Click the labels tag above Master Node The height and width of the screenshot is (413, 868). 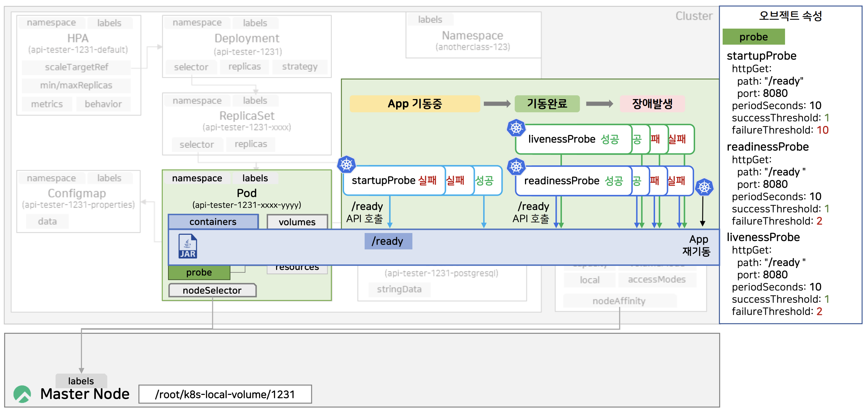(81, 381)
